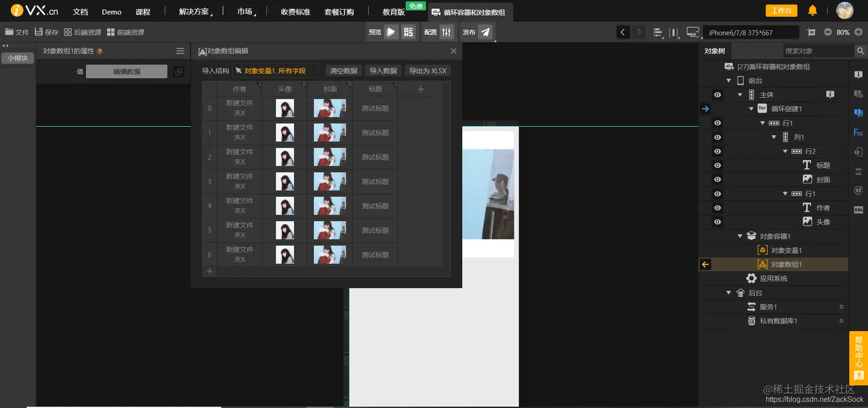
Task: Click the 搜索对象 search field
Action: tap(815, 50)
